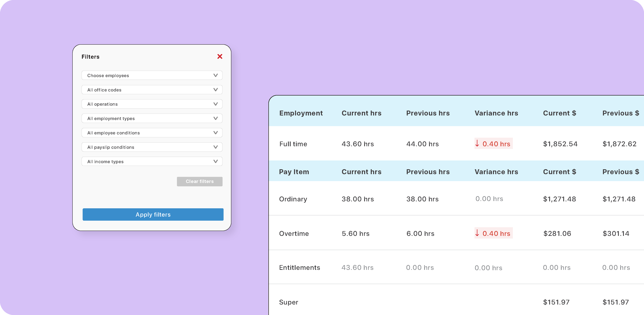Select the Super pay item label

click(288, 302)
